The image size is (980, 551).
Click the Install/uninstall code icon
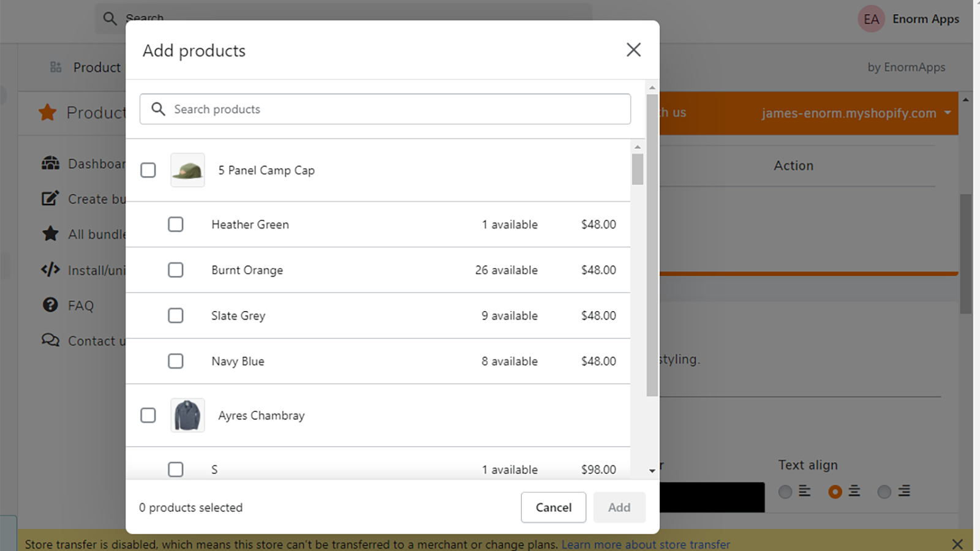(50, 269)
